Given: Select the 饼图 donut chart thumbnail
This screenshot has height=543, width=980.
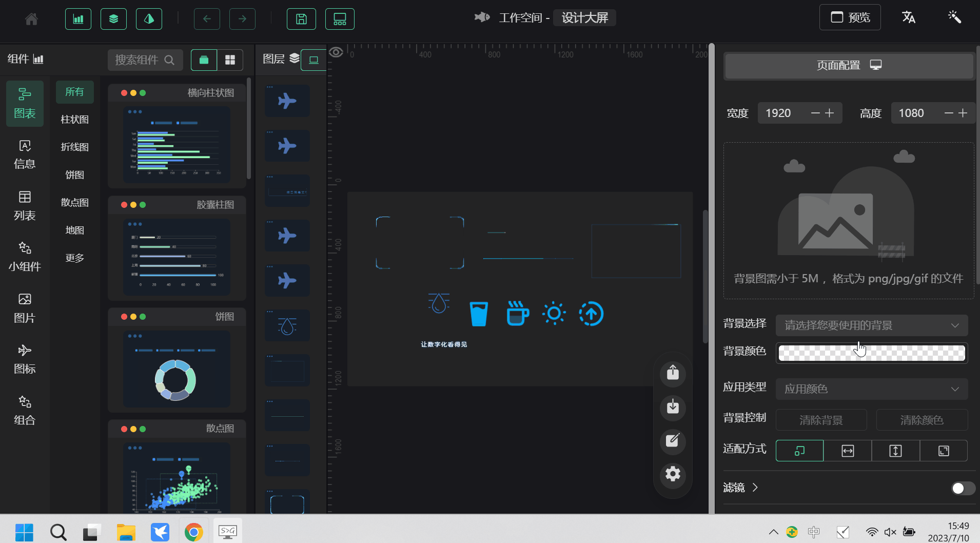Looking at the screenshot, I should [177, 369].
